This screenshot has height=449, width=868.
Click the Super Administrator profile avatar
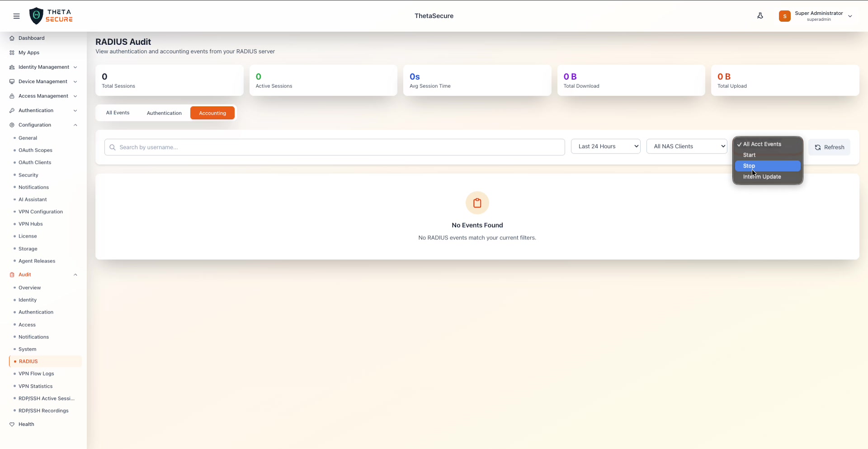coord(785,16)
